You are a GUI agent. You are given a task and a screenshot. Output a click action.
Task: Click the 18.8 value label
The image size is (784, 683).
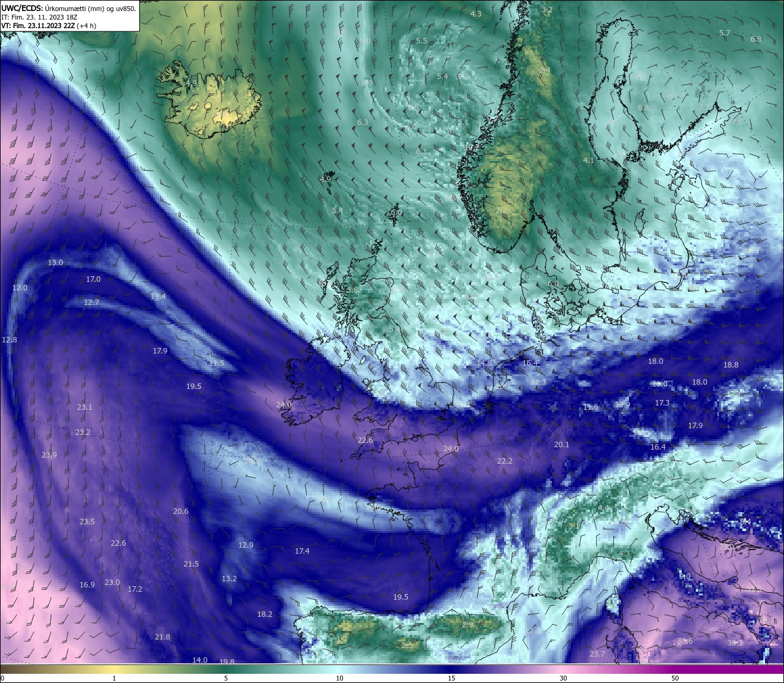(731, 365)
